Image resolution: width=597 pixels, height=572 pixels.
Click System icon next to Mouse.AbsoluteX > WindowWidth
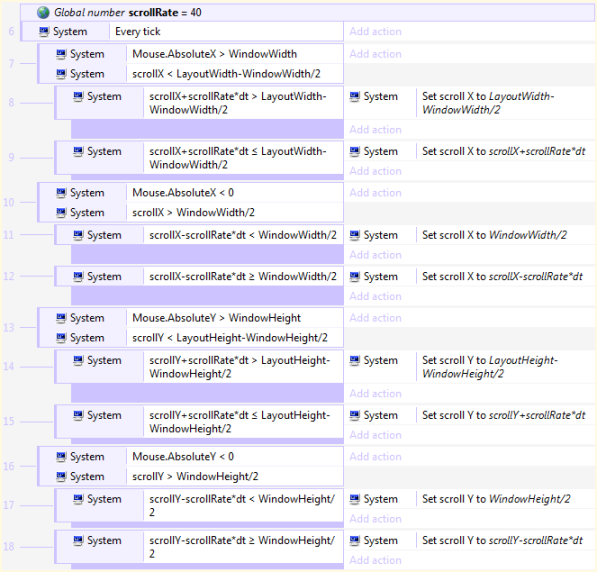click(x=61, y=54)
